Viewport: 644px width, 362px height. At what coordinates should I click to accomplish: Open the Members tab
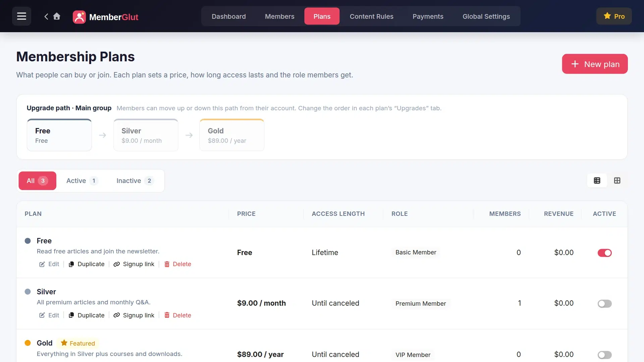pos(280,16)
